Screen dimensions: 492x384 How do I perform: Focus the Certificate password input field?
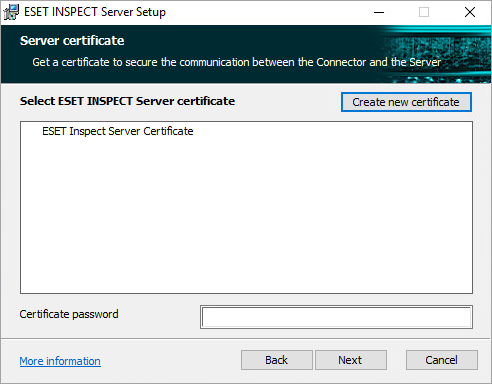click(x=336, y=317)
